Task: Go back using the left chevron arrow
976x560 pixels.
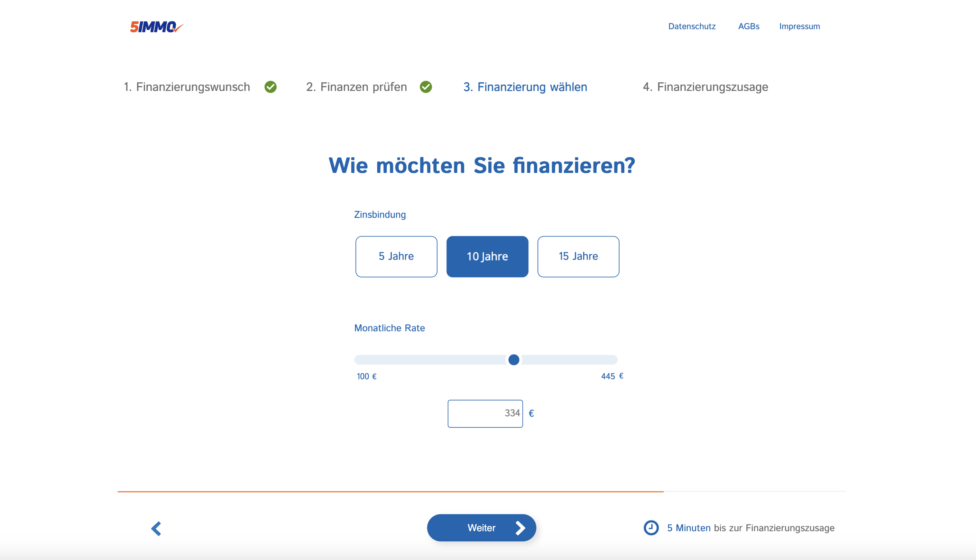Action: (x=156, y=528)
